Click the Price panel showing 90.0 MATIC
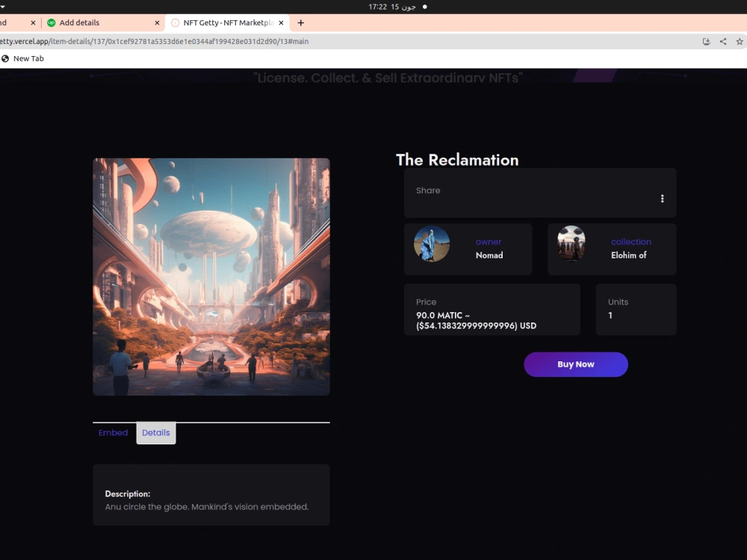The height and width of the screenshot is (560, 747). [x=492, y=309]
